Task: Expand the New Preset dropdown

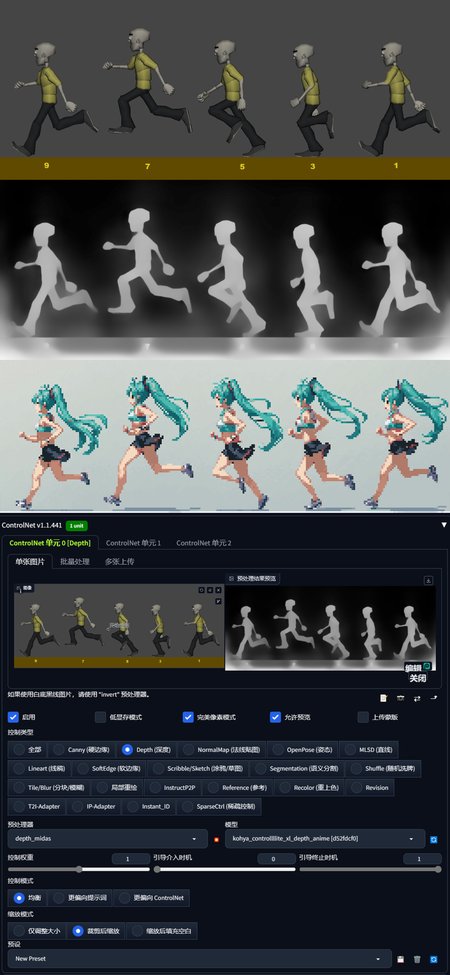Action: pos(199,958)
